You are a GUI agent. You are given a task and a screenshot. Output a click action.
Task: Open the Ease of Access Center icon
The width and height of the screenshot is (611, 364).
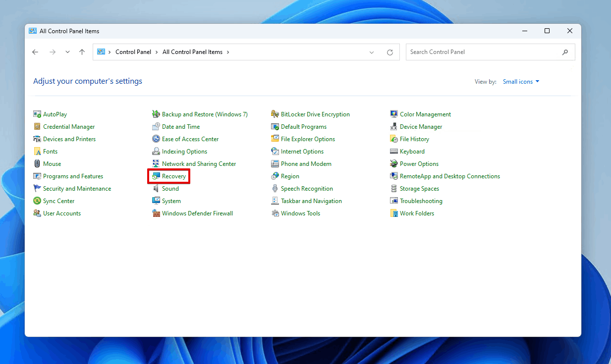156,139
